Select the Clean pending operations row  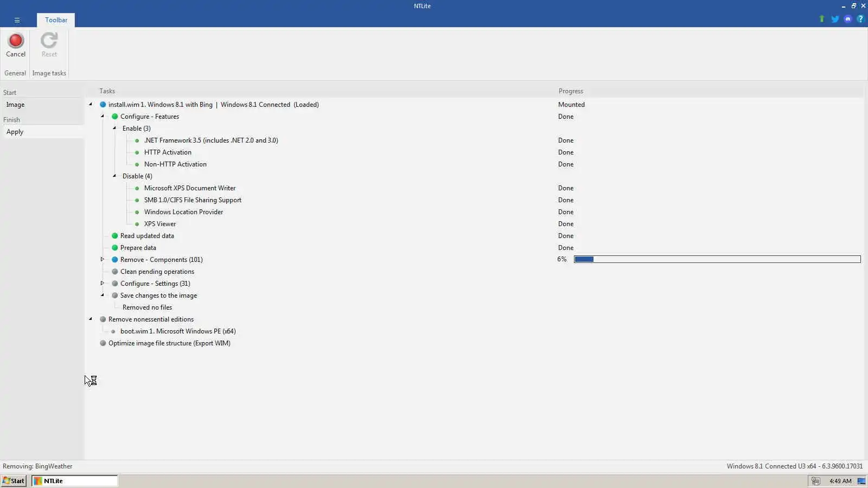[157, 272]
